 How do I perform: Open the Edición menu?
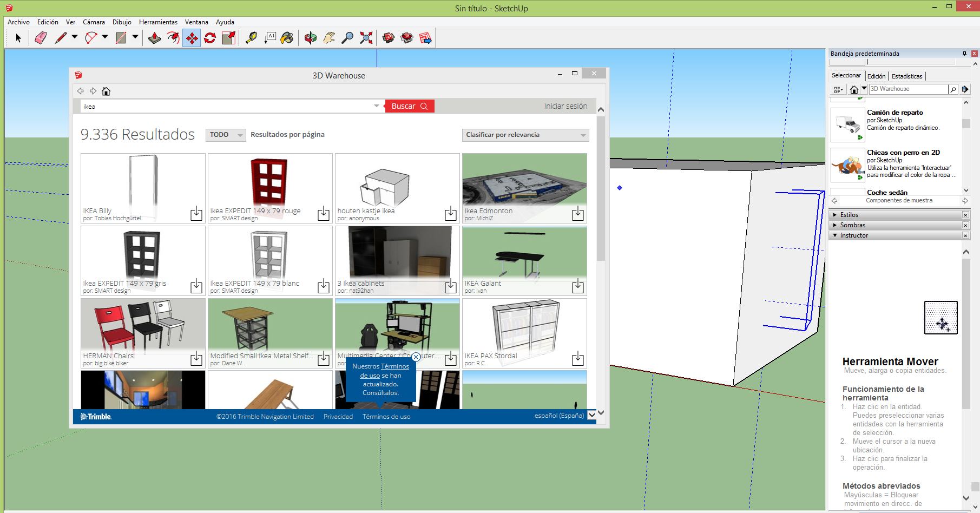point(48,22)
